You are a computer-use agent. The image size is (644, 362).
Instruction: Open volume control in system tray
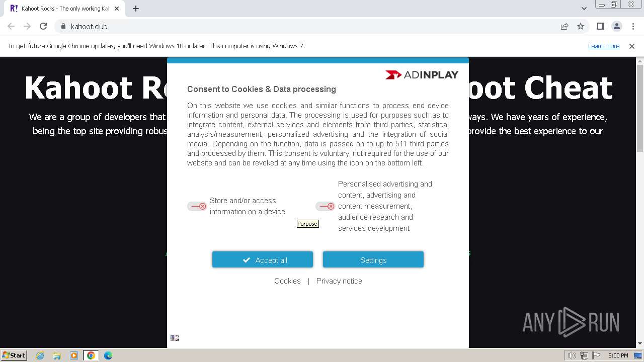pyautogui.click(x=572, y=355)
